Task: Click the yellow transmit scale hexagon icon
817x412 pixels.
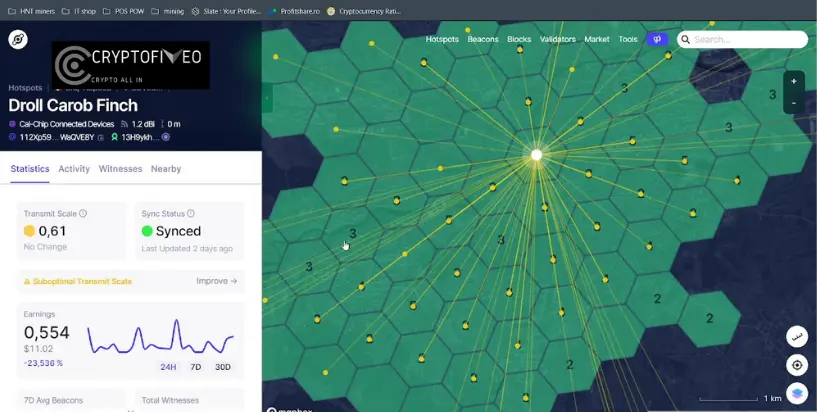Action: [29, 231]
